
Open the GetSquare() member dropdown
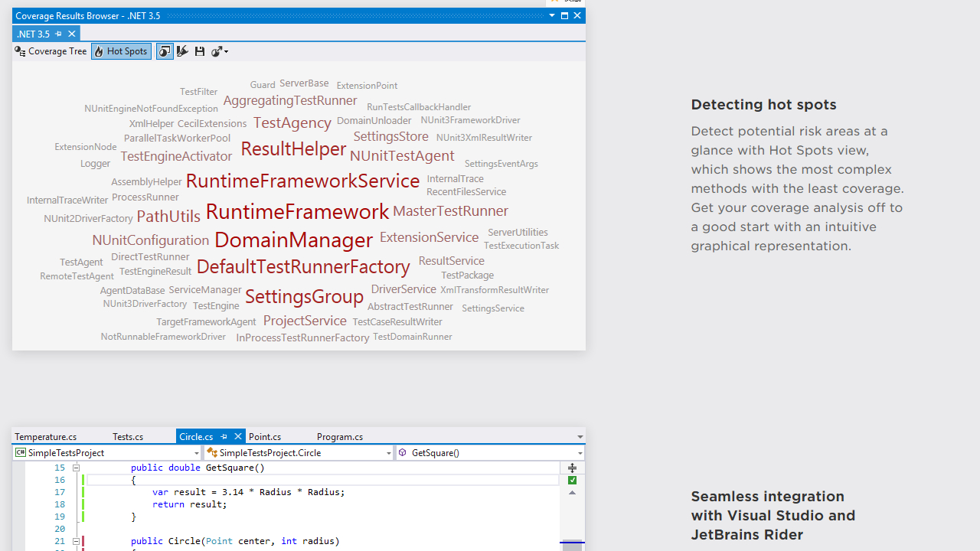(x=580, y=453)
